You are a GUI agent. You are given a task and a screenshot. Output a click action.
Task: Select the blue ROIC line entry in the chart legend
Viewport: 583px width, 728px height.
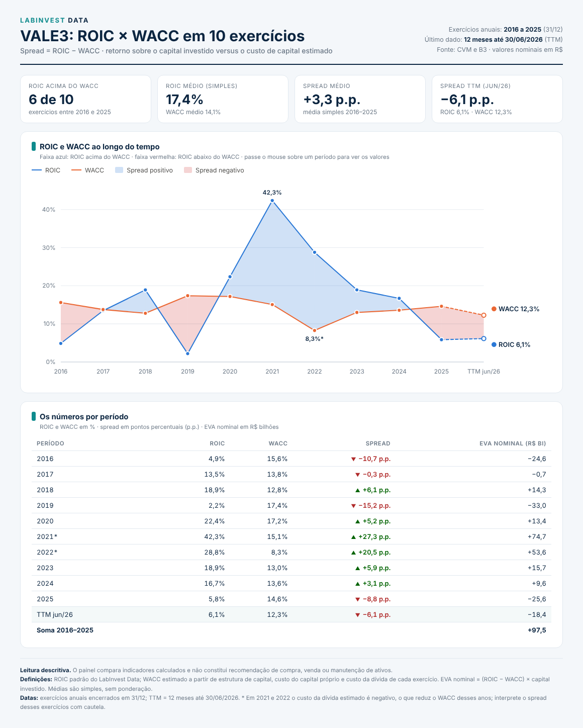pyautogui.click(x=46, y=170)
